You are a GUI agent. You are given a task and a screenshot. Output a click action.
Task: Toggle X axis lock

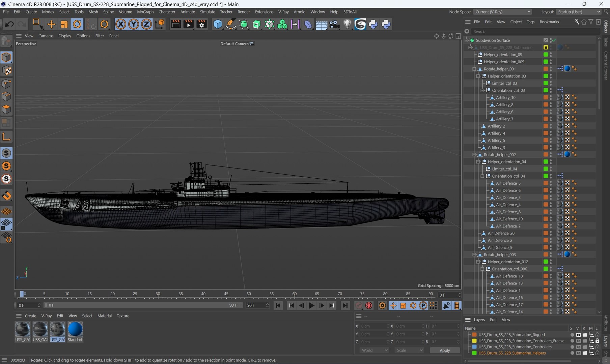pos(120,24)
